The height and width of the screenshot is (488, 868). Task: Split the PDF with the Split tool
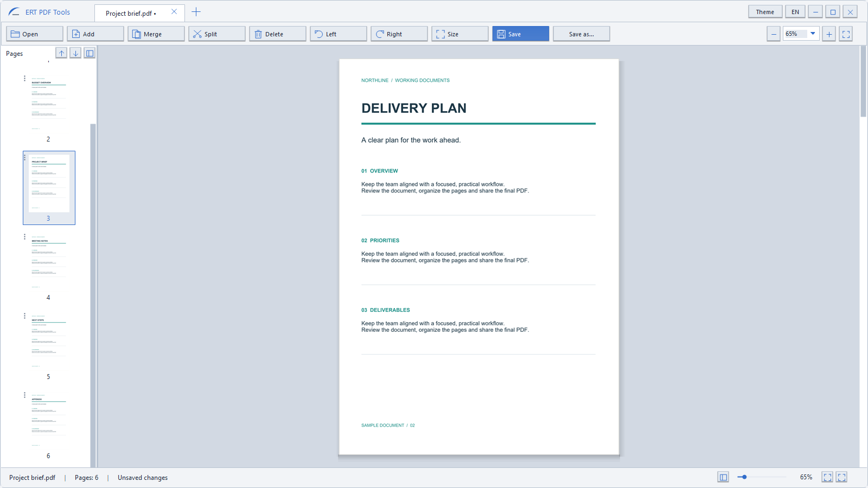pos(217,34)
